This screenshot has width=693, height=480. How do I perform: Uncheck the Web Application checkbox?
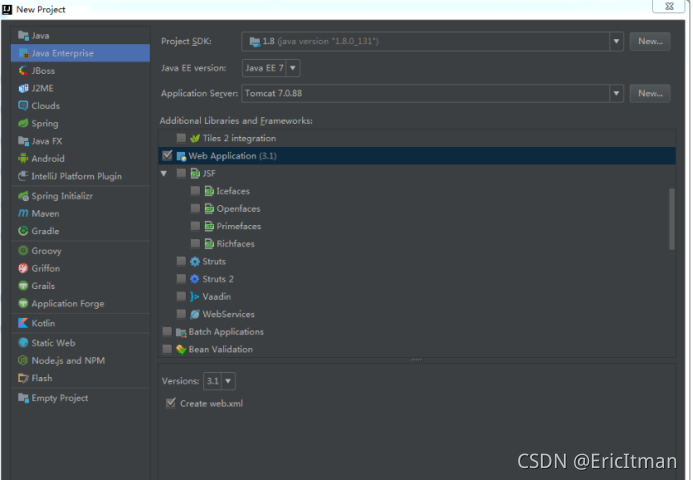pyautogui.click(x=167, y=155)
